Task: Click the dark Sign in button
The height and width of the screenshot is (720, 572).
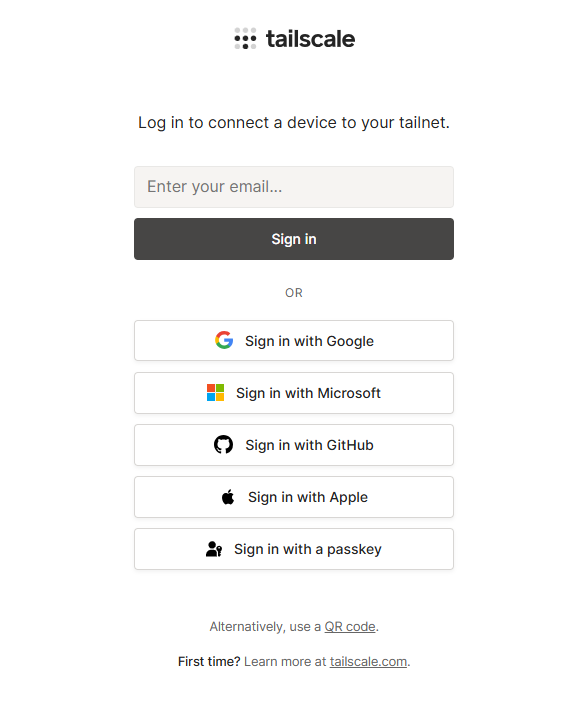Action: (x=294, y=239)
